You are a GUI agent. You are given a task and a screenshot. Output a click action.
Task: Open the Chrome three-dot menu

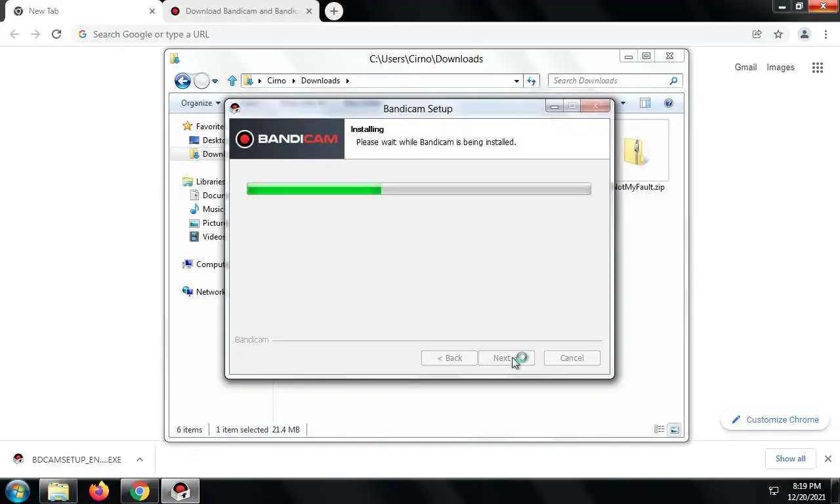826,34
